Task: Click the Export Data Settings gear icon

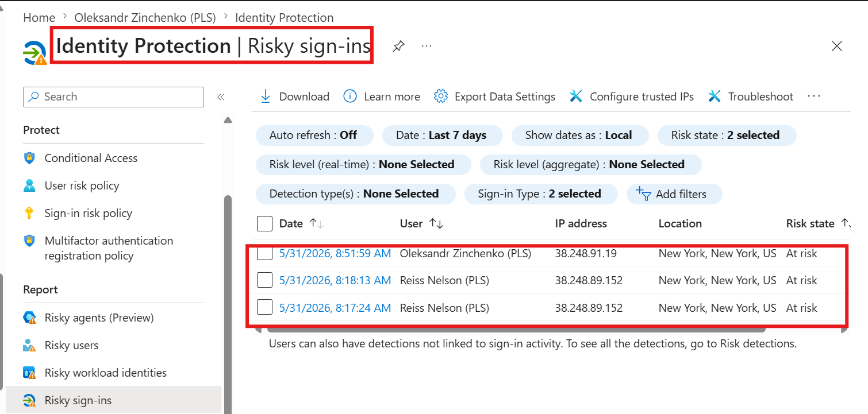Action: [x=441, y=96]
